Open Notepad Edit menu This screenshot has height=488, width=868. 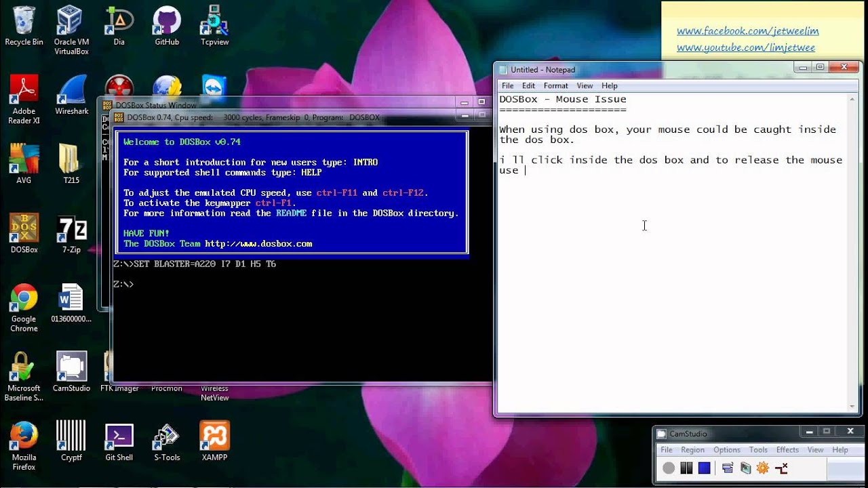[528, 85]
